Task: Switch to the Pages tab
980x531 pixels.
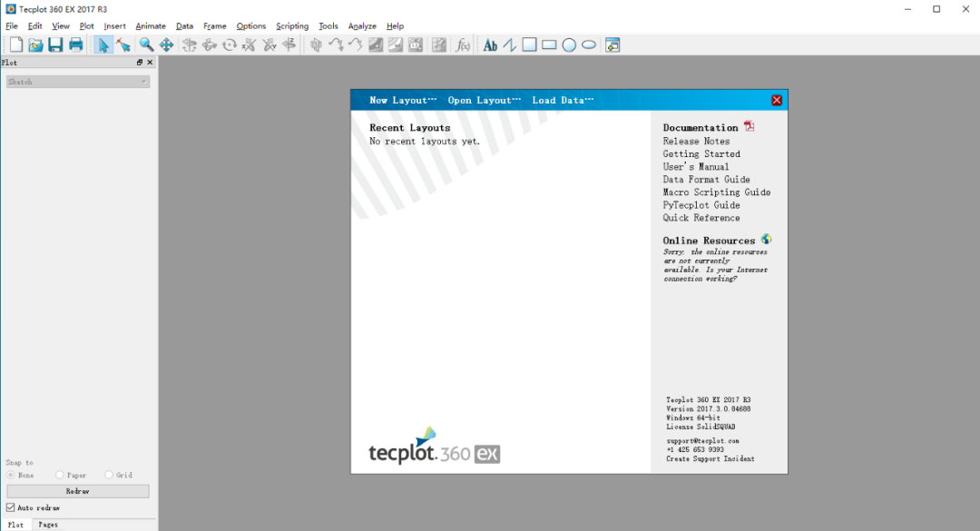Action: (48, 525)
